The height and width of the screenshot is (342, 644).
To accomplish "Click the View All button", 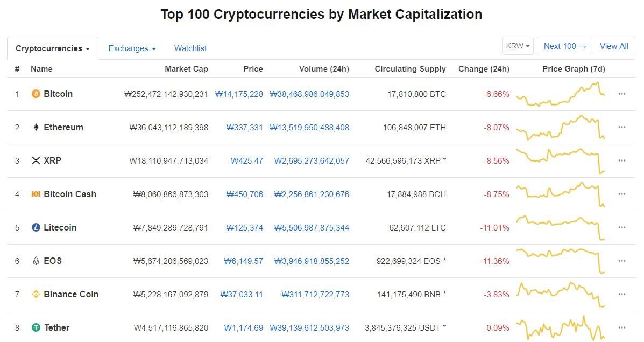I will (x=614, y=46).
